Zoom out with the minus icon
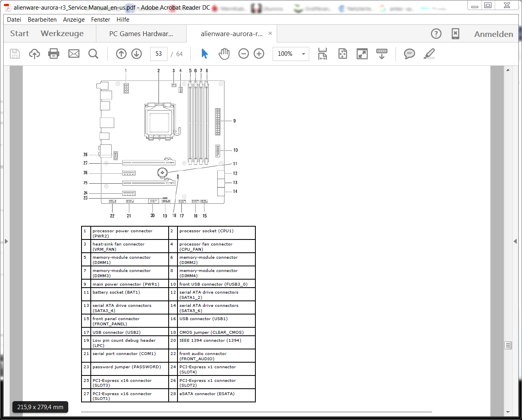The image size is (522, 420). [x=244, y=54]
